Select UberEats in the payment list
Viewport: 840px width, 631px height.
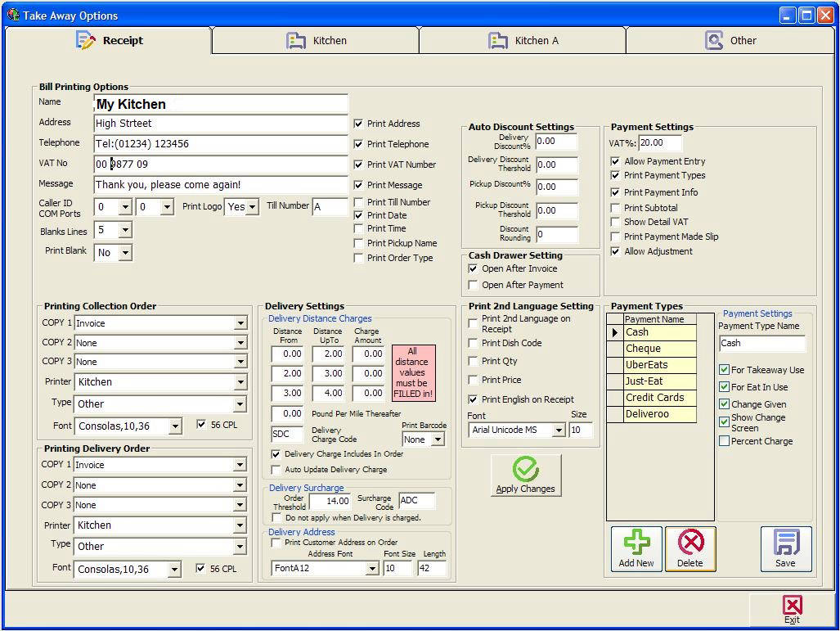click(659, 365)
